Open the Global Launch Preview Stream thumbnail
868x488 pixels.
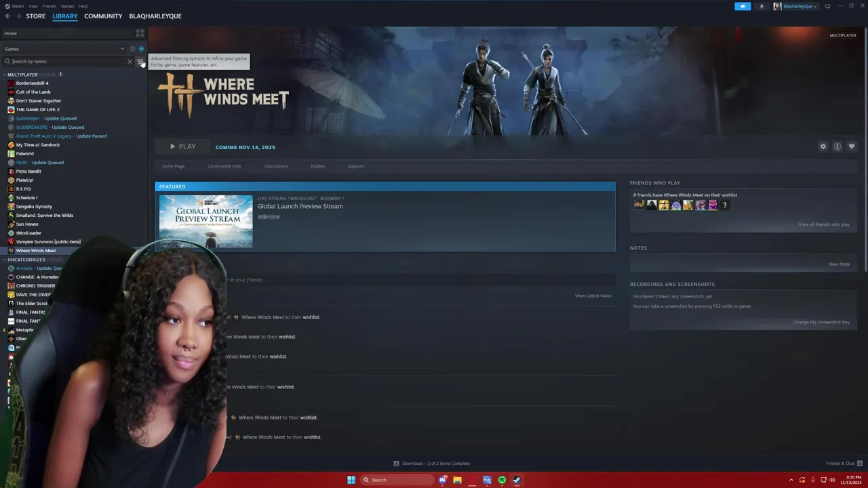pos(206,221)
